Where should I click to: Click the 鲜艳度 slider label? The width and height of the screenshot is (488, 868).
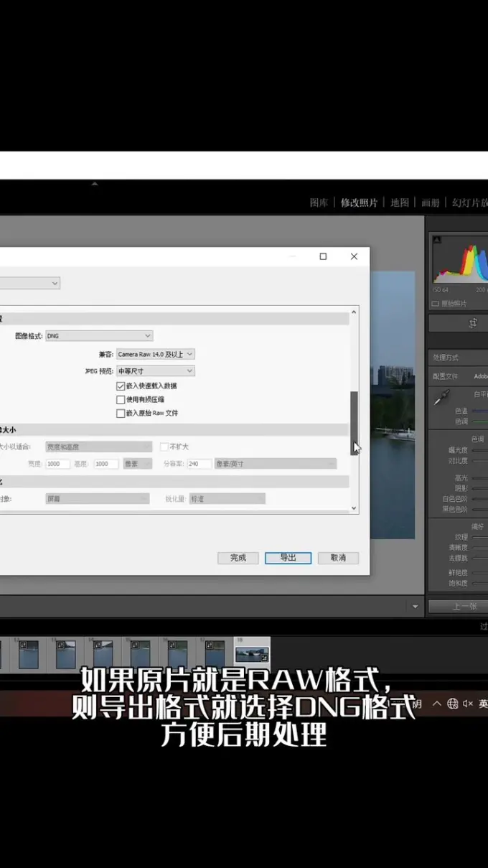(x=457, y=573)
